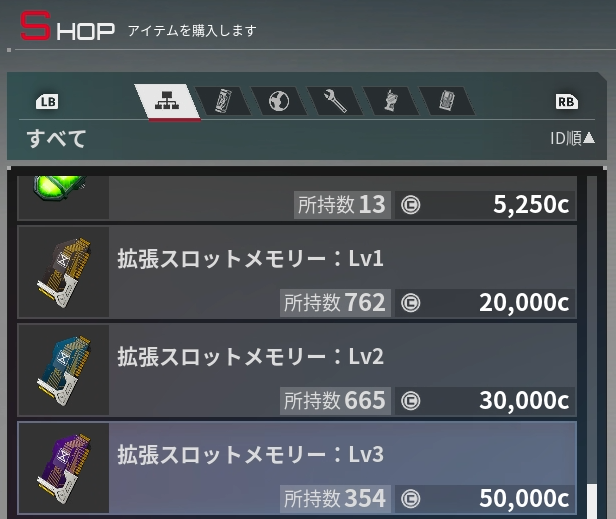The image size is (616, 519).
Task: Open the wrench tools category tab
Action: pos(335,101)
